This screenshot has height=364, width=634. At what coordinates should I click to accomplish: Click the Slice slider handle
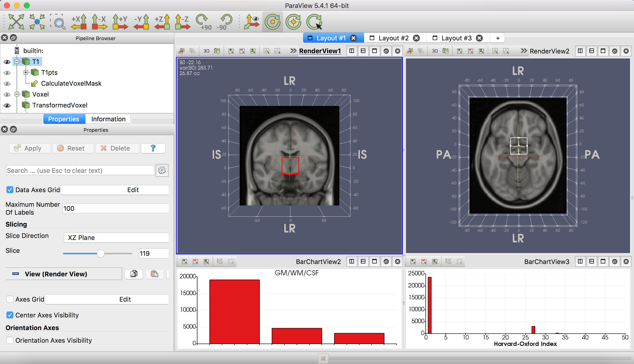click(x=101, y=254)
